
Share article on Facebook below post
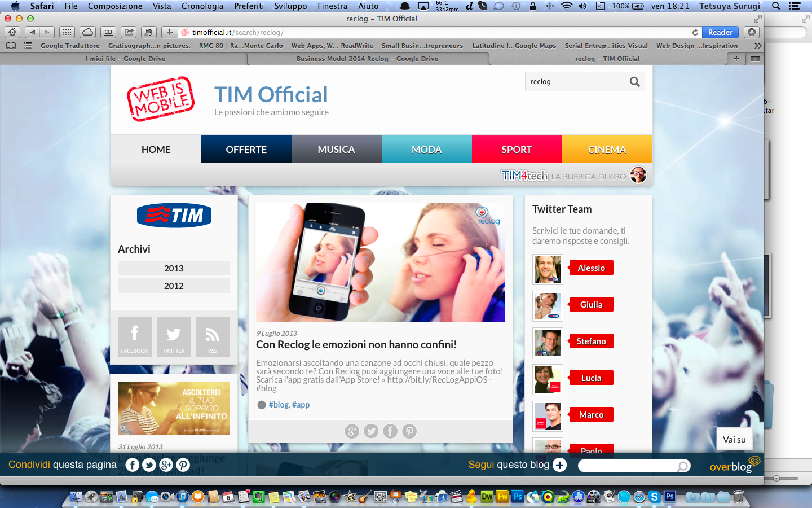tap(390, 431)
